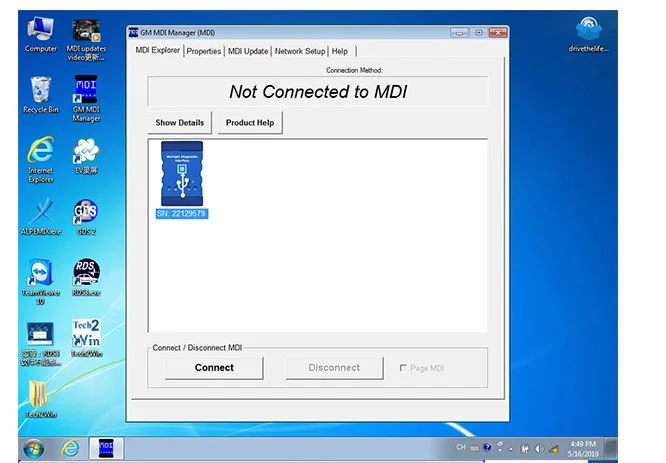
Task: Toggle the Page MDI checkbox
Action: (403, 368)
